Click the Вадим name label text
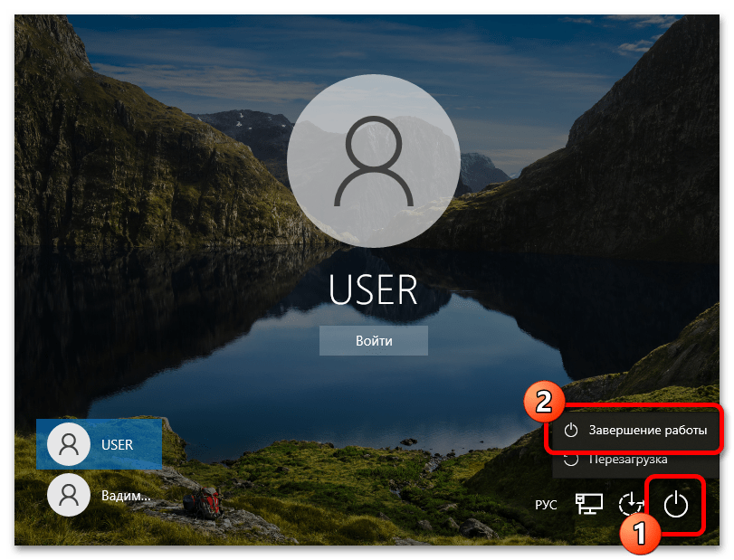 [x=126, y=494]
